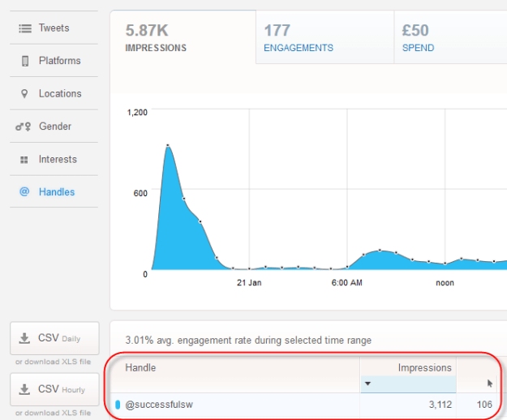This screenshot has height=420, width=507.
Task: Open the Locations sidebar item
Action: point(58,94)
